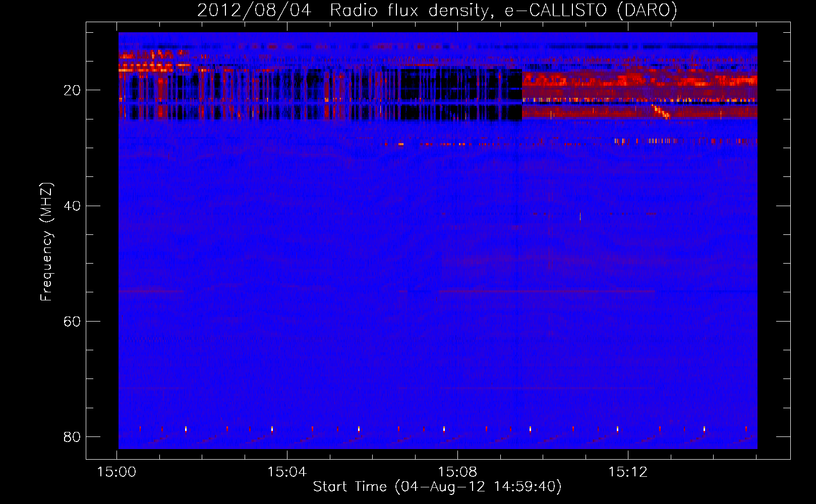Click the 'Start Time (04-Aug-12 14:59:40)' axis label
This screenshot has height=504, width=816.
pos(437,487)
